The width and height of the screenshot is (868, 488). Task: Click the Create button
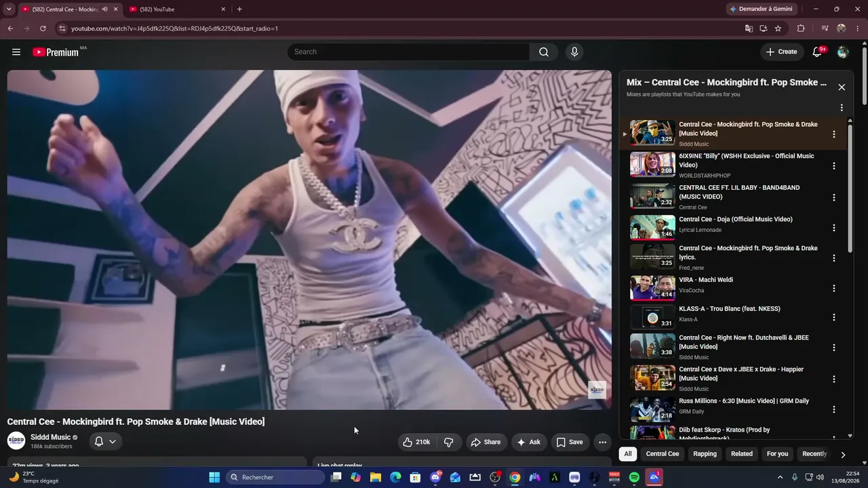click(781, 52)
